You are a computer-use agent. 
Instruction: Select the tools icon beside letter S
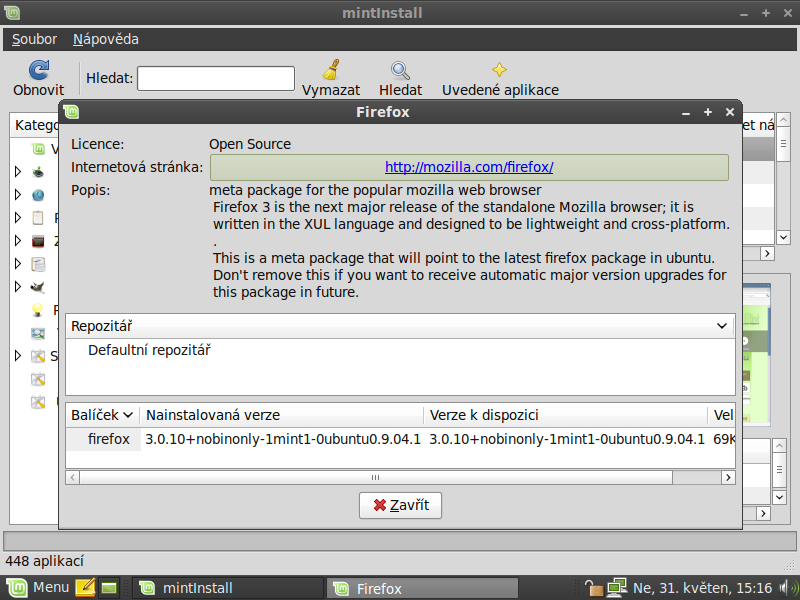pos(38,356)
